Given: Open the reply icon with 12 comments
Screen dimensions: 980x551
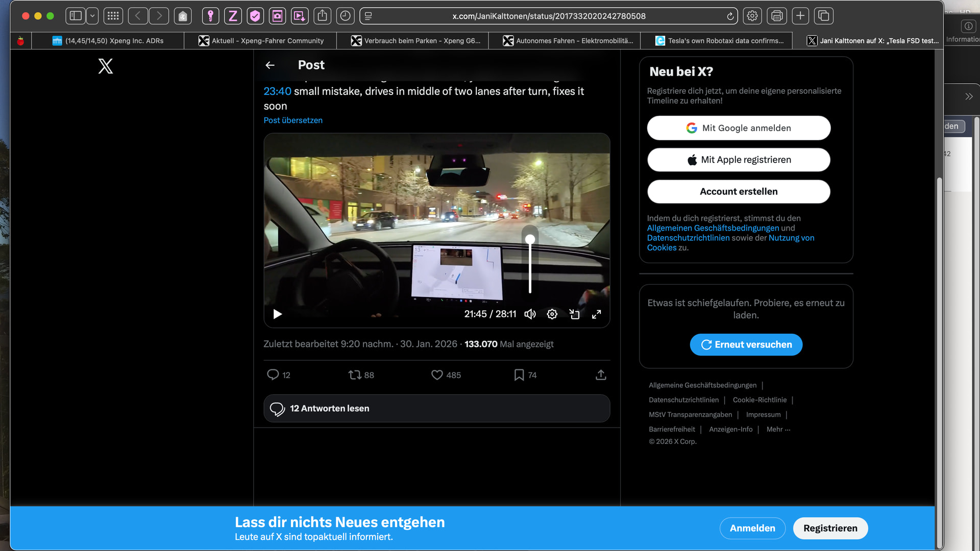Looking at the screenshot, I should [x=273, y=375].
